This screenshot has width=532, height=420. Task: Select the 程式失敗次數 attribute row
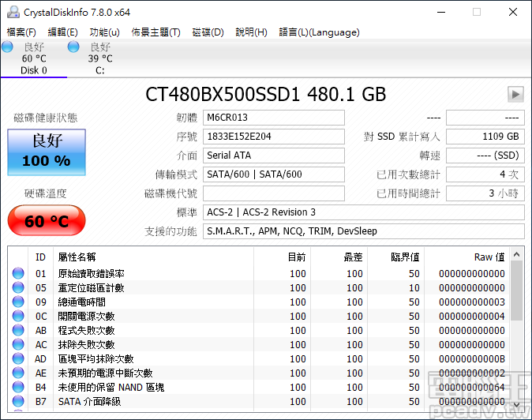(259, 331)
